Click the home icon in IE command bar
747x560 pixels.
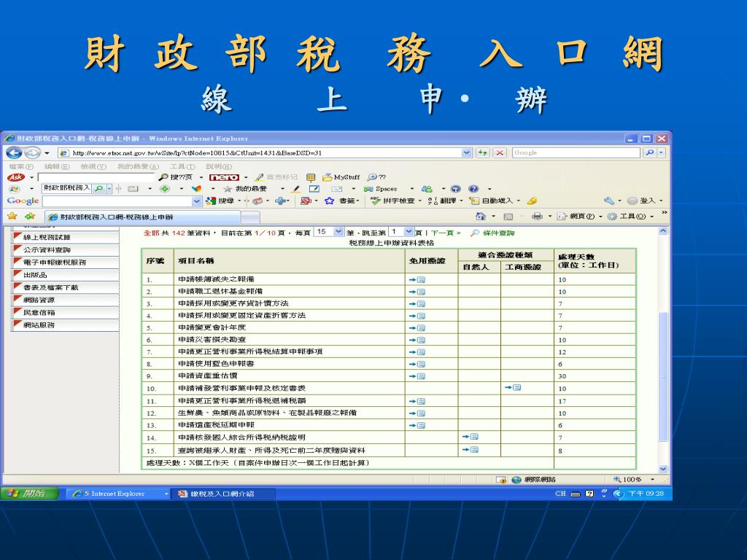(480, 216)
